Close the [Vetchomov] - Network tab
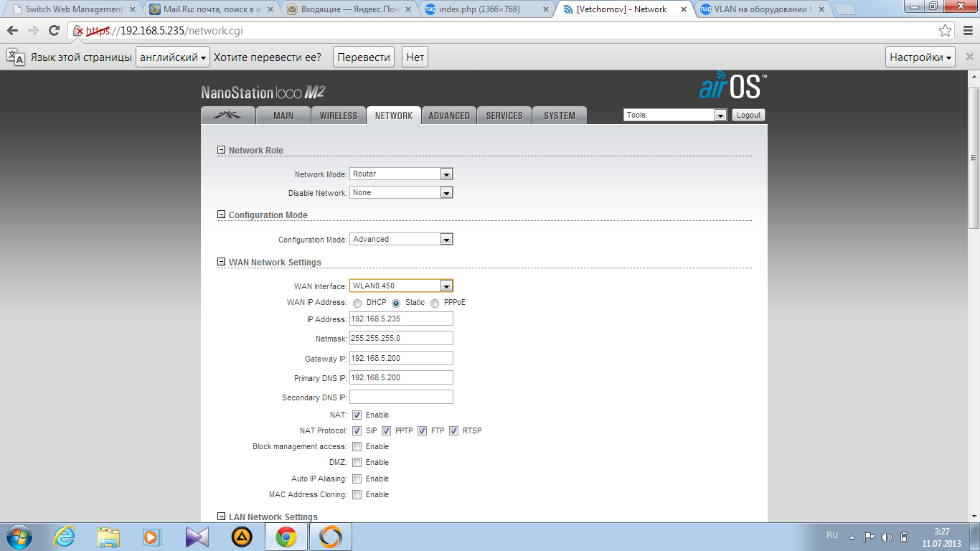The image size is (980, 551). 682,10
